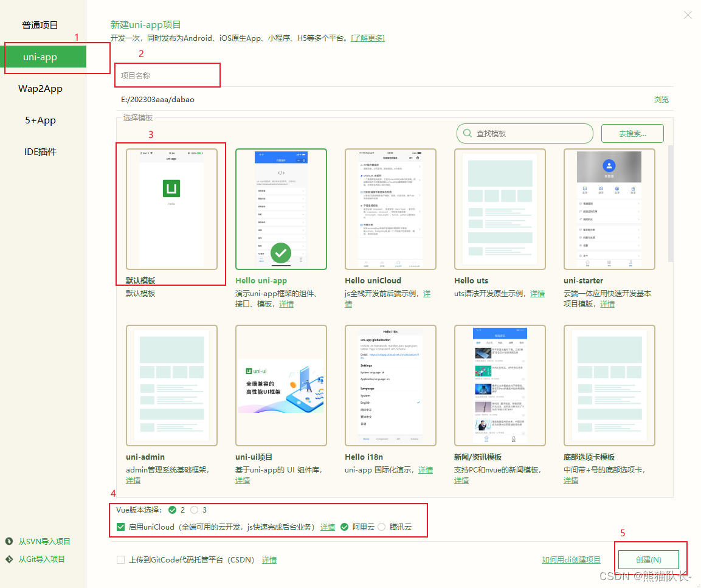Click 从SVN导入项目 link
Viewport: 701px width, 588px height.
point(44,542)
